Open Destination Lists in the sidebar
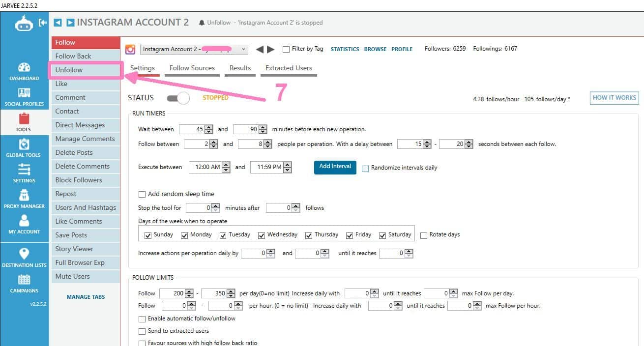The height and width of the screenshot is (346, 644). pyautogui.click(x=24, y=258)
